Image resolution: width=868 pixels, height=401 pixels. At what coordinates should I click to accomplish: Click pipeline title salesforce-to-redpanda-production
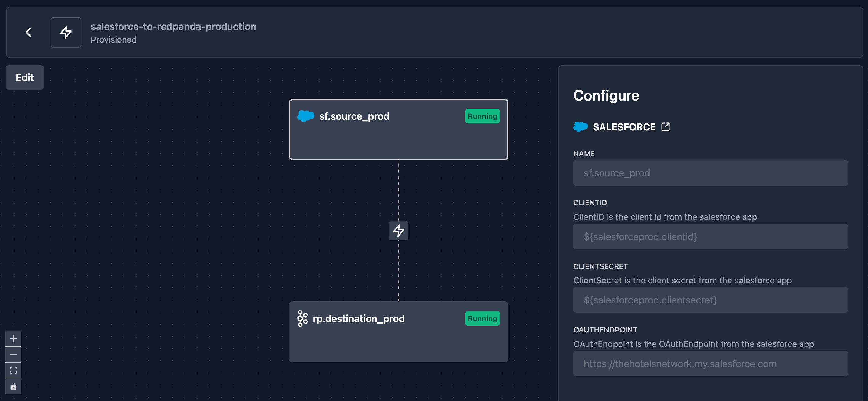tap(173, 26)
